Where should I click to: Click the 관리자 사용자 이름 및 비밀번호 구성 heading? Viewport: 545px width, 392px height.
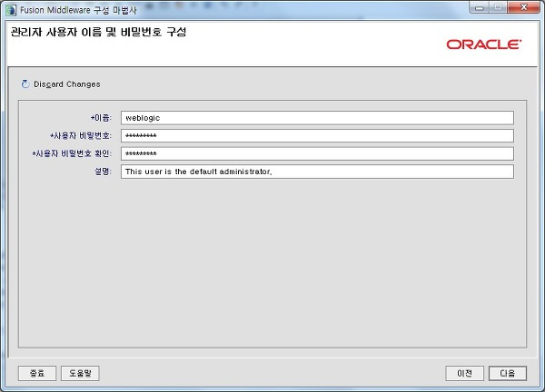click(99, 32)
